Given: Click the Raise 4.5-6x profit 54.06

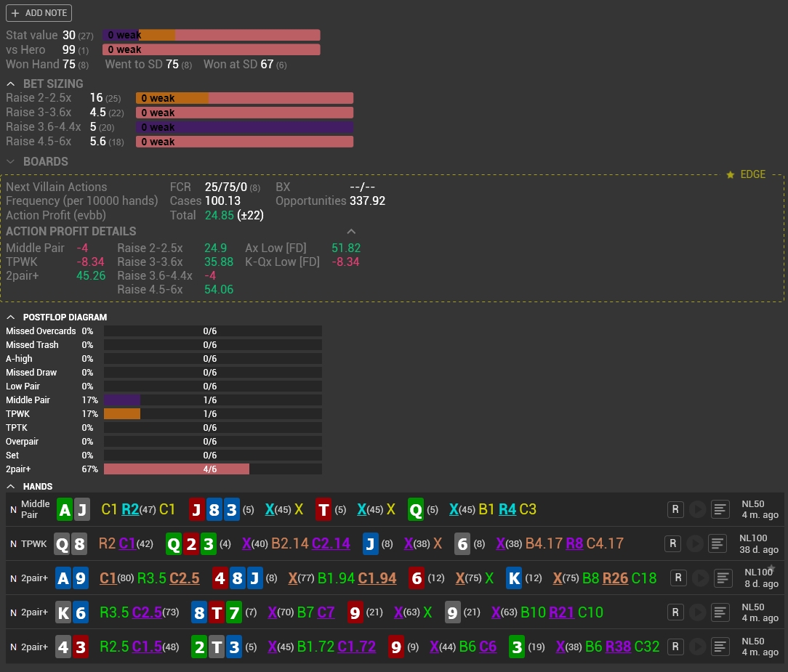Looking at the screenshot, I should click(219, 289).
